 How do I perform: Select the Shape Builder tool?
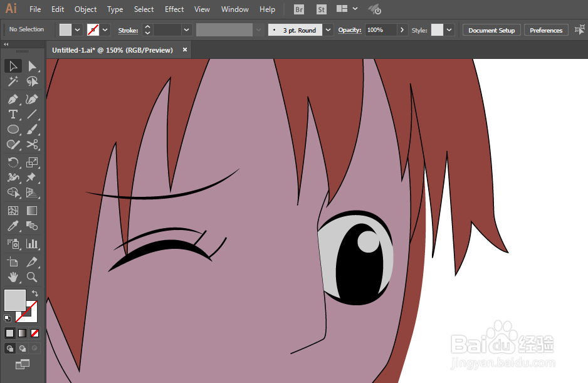(x=13, y=192)
